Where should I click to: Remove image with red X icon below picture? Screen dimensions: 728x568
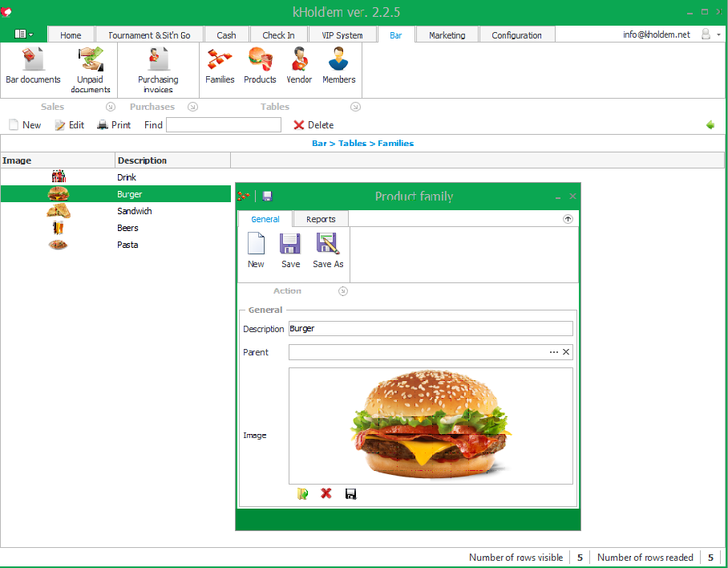(326, 494)
